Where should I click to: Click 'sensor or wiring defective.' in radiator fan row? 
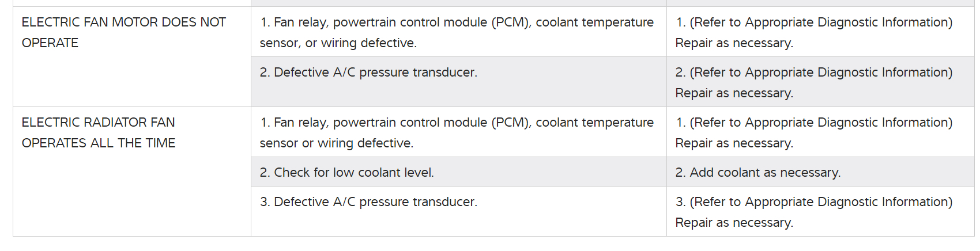click(x=336, y=143)
